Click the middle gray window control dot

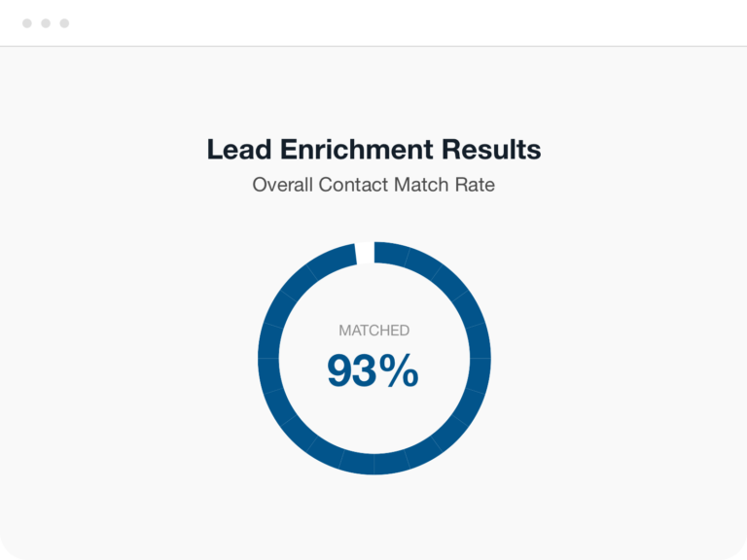point(46,23)
